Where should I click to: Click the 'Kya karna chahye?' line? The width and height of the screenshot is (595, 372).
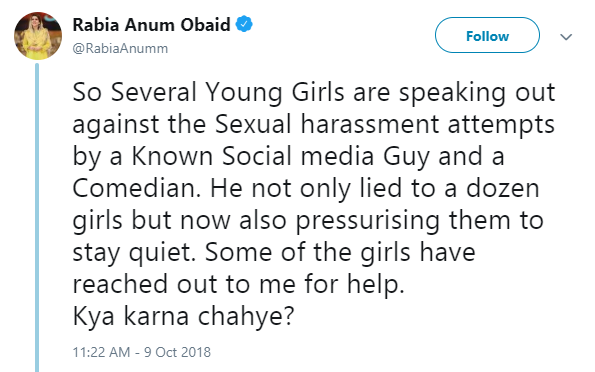[x=183, y=316]
